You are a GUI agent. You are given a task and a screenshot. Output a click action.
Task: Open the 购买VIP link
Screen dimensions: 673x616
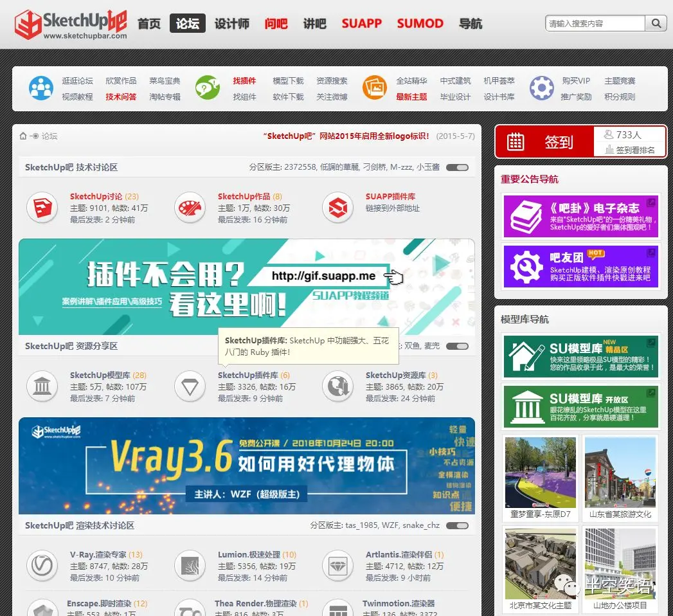pos(576,81)
